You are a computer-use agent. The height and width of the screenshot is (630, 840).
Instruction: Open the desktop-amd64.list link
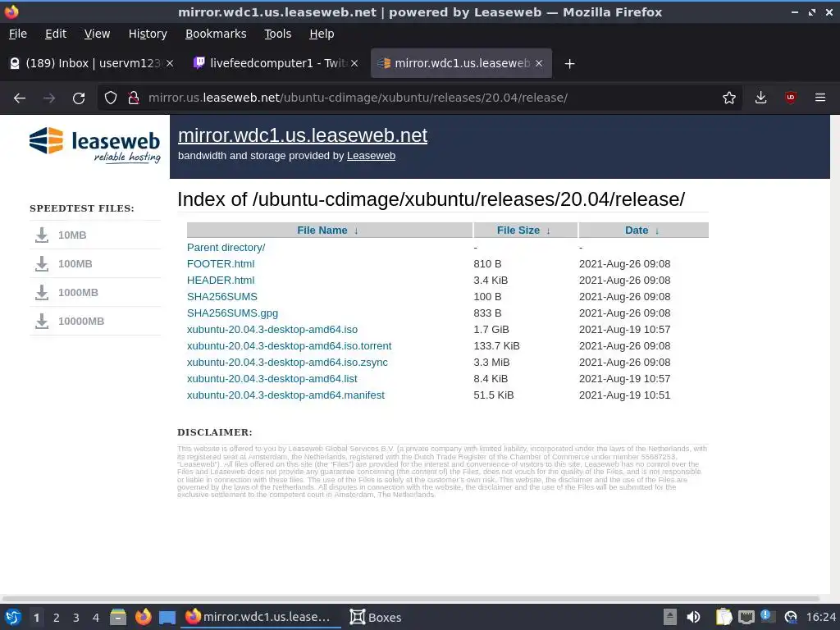272,379
